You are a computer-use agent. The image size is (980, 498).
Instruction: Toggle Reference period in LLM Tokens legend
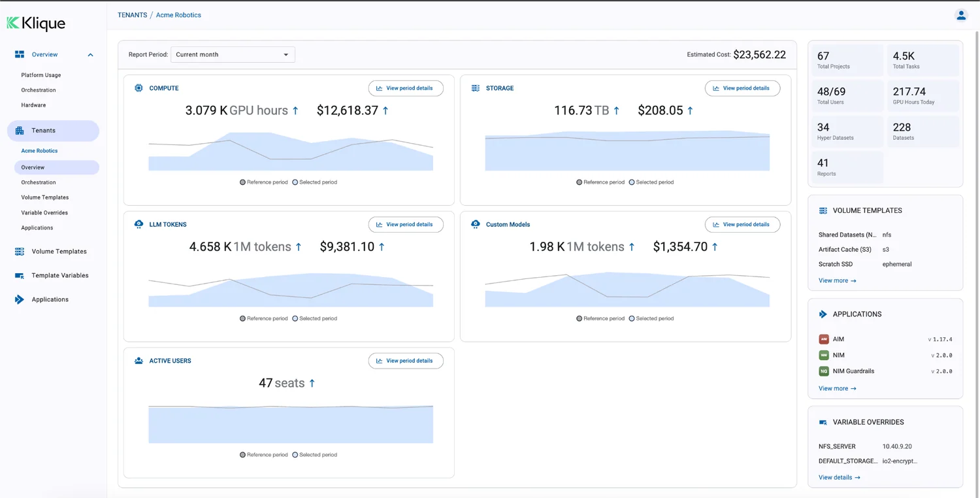click(264, 318)
